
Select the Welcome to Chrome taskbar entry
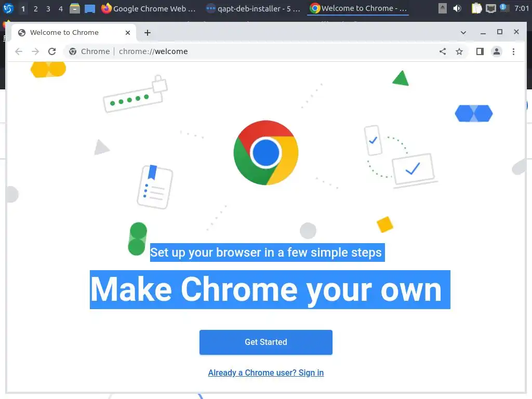pyautogui.click(x=358, y=8)
